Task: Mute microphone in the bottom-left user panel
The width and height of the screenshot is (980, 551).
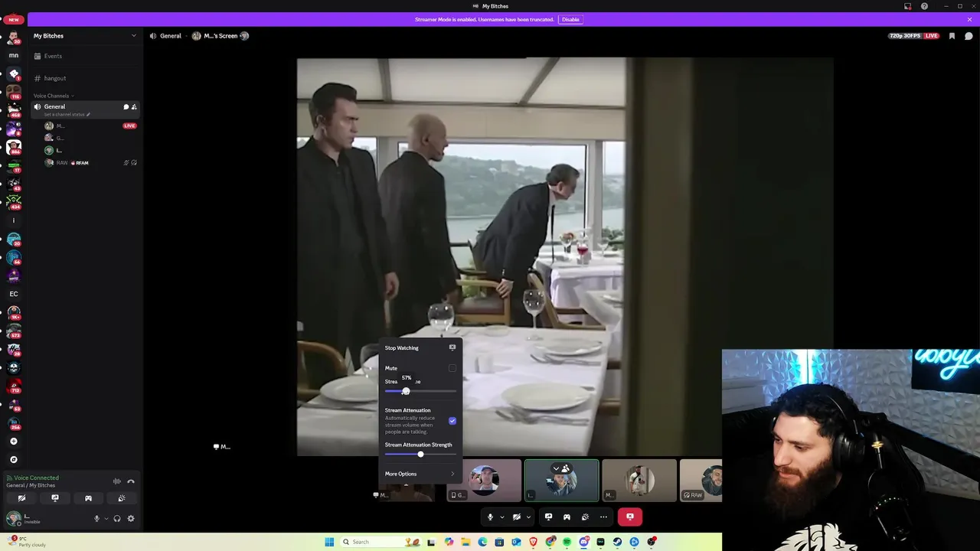Action: coord(96,519)
